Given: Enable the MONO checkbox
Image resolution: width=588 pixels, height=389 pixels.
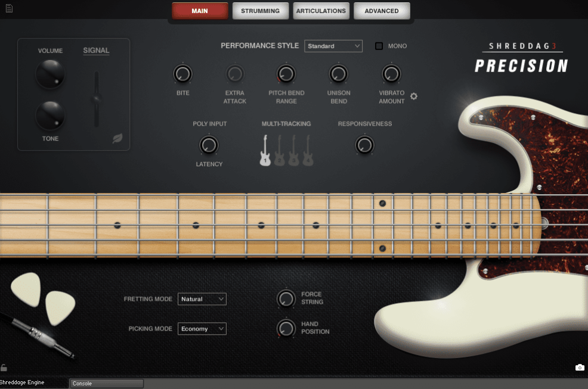Looking at the screenshot, I should coord(379,46).
